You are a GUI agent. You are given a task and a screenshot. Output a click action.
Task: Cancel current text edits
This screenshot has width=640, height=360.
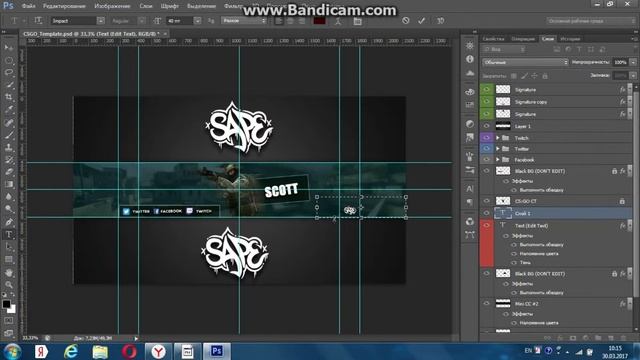pos(405,20)
